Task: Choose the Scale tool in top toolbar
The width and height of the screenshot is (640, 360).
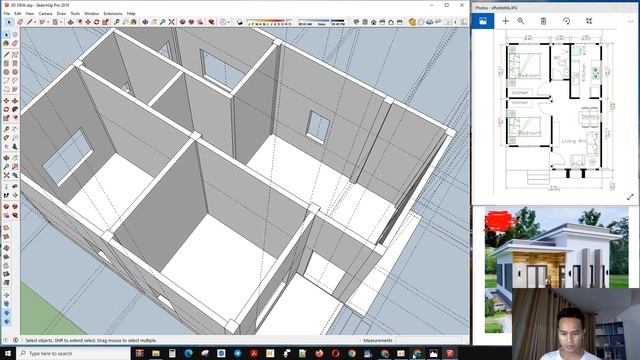Action: click(x=105, y=22)
